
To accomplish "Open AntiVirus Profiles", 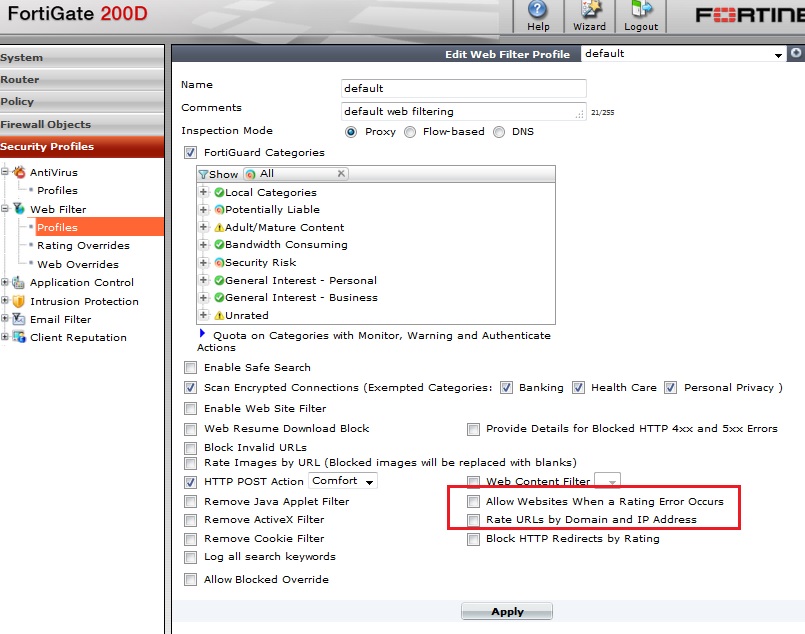I will pos(57,190).
